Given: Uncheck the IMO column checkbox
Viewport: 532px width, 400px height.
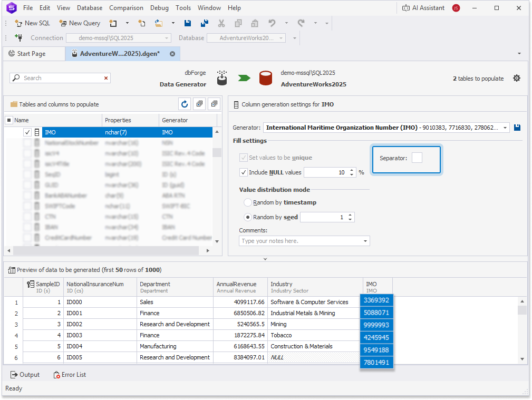Looking at the screenshot, I should click(27, 132).
